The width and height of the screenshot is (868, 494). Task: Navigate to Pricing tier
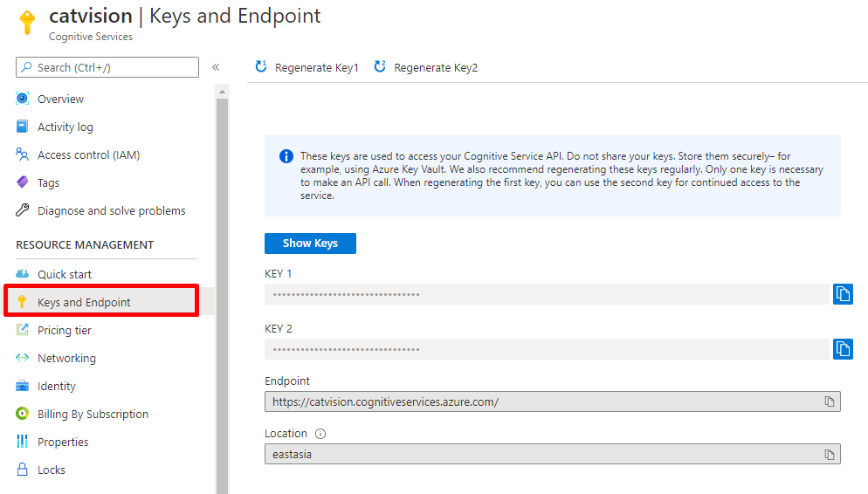pos(64,330)
